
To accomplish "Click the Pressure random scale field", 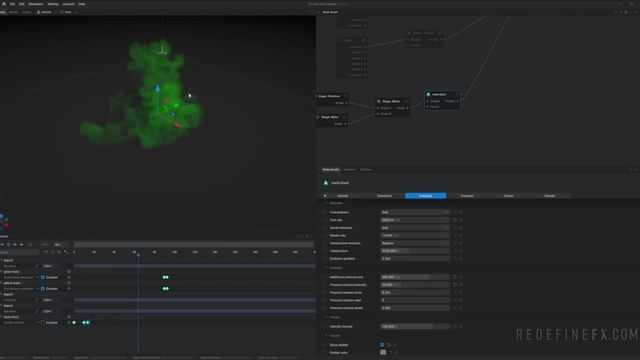I will coord(415,293).
